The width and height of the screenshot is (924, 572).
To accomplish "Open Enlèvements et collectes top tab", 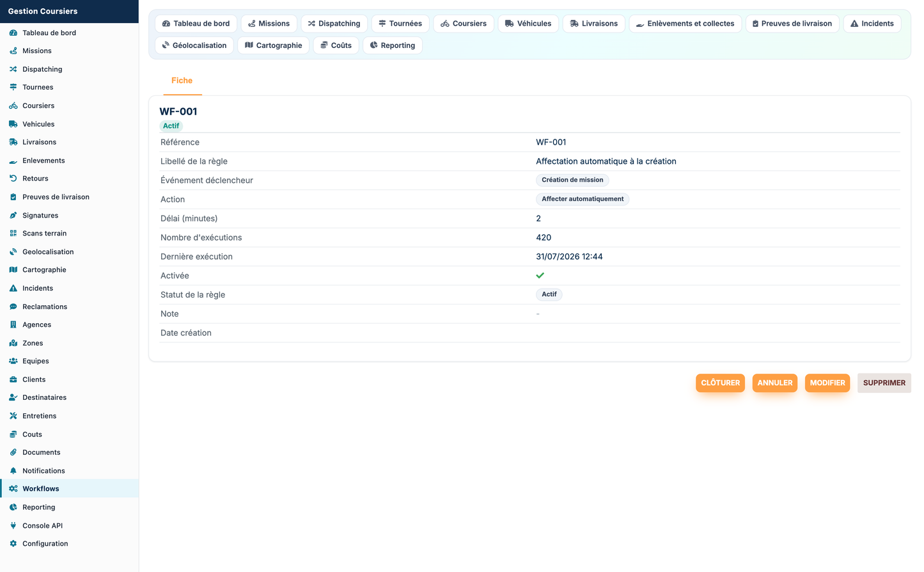I will pyautogui.click(x=685, y=24).
